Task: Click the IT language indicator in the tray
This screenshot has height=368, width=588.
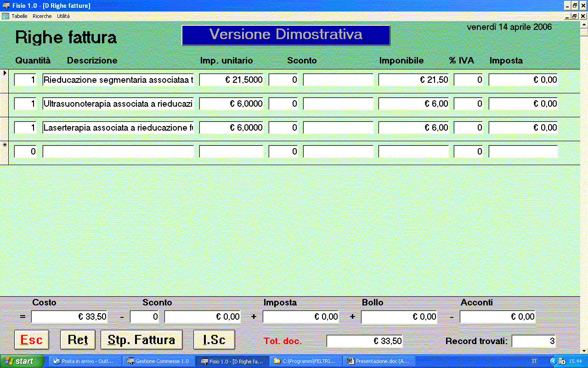Action: pyautogui.click(x=534, y=362)
